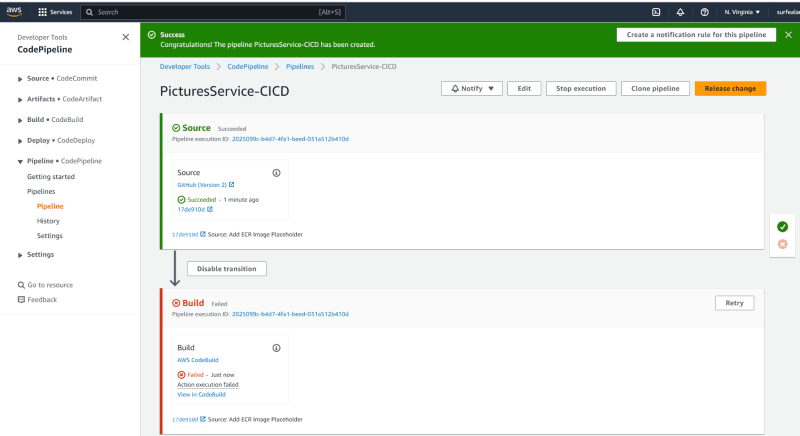Dismiss the green success banner
The width and height of the screenshot is (800, 436).
pos(788,35)
